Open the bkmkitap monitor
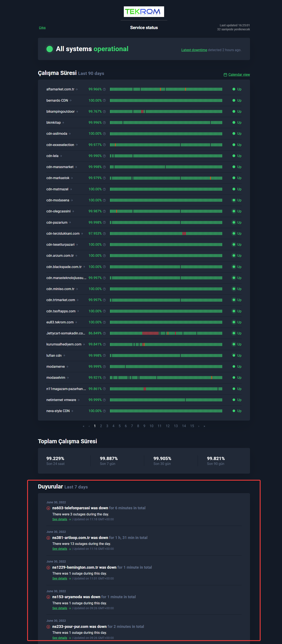The width and height of the screenshot is (282, 644). 53,122
